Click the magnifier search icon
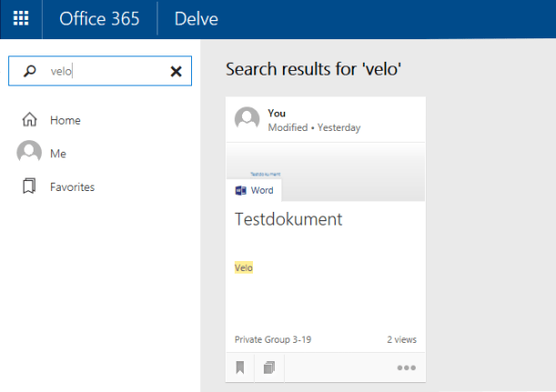 pos(29,71)
